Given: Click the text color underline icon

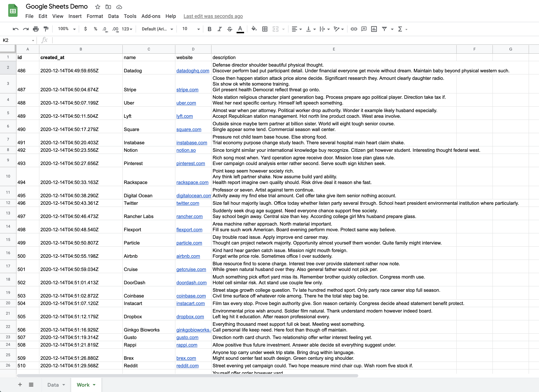Looking at the screenshot, I should [x=240, y=29].
